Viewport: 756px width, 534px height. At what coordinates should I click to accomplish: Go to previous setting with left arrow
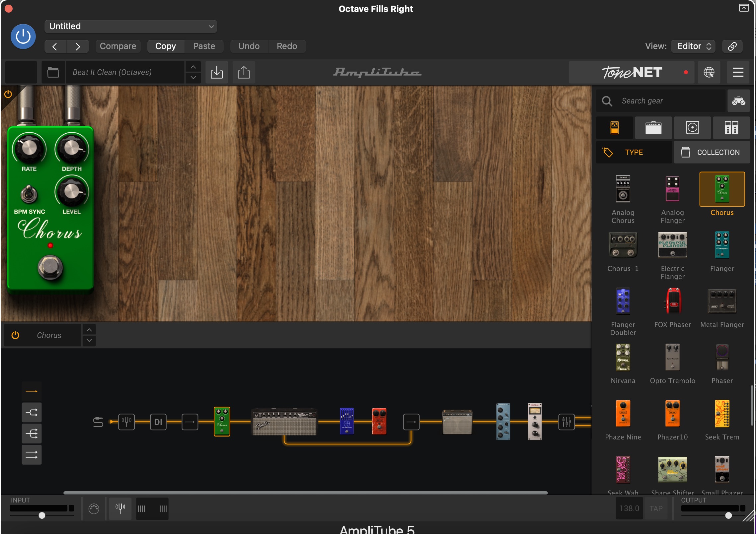(x=55, y=46)
